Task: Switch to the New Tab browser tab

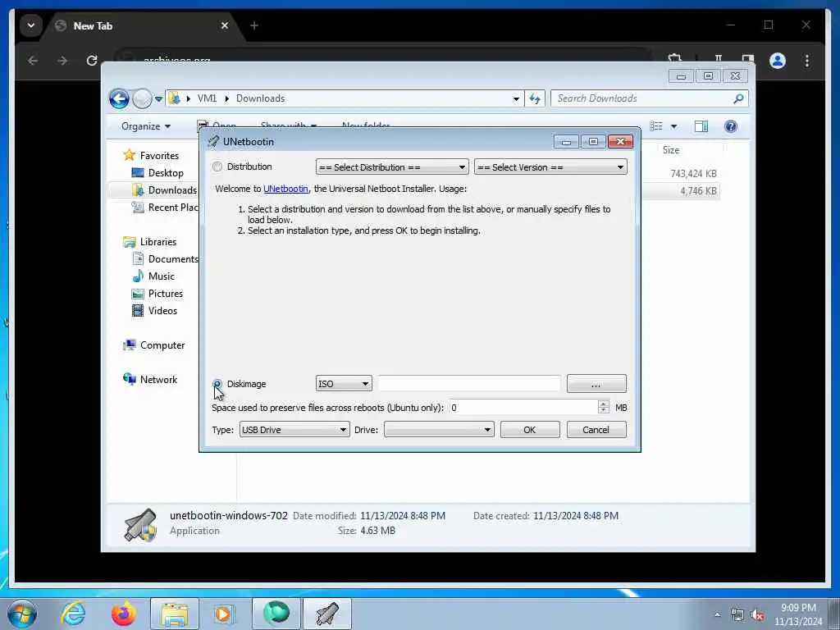Action: point(141,25)
